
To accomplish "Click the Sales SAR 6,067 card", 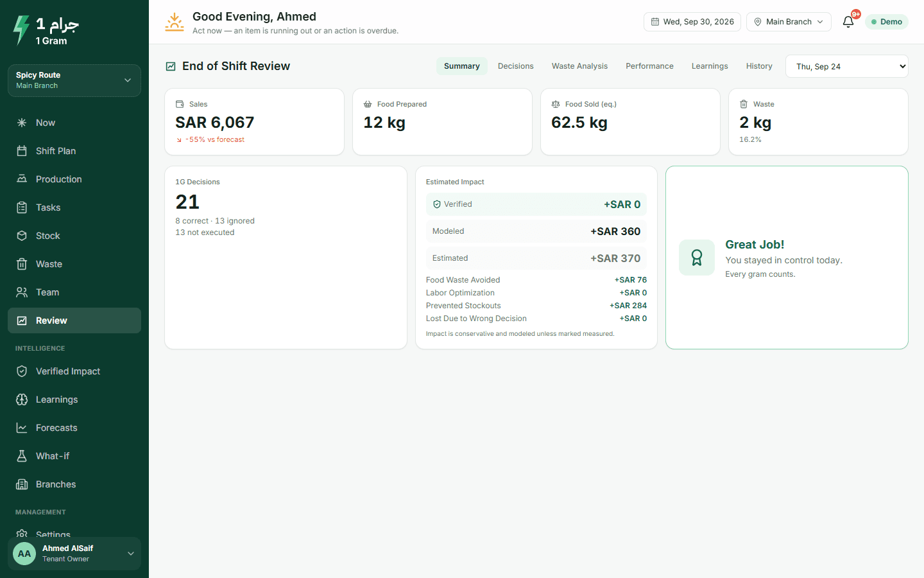I will (254, 122).
